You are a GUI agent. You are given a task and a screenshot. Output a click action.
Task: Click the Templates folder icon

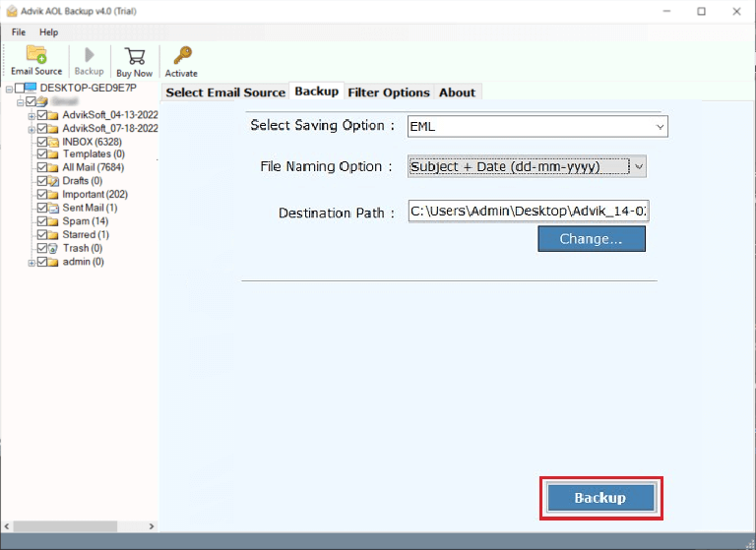(53, 154)
